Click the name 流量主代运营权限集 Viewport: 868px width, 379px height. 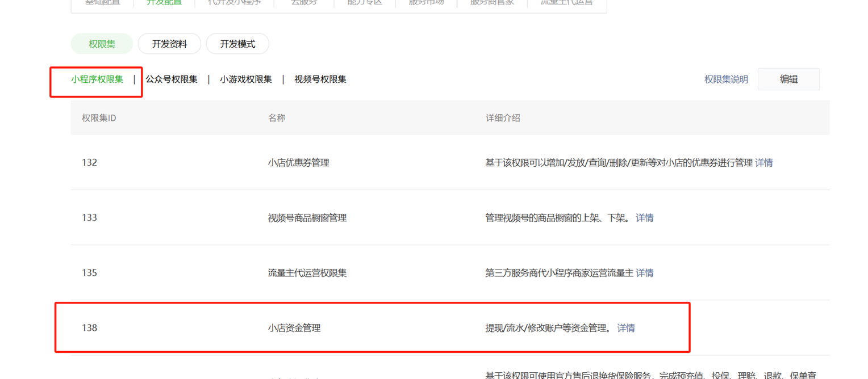pyautogui.click(x=307, y=273)
